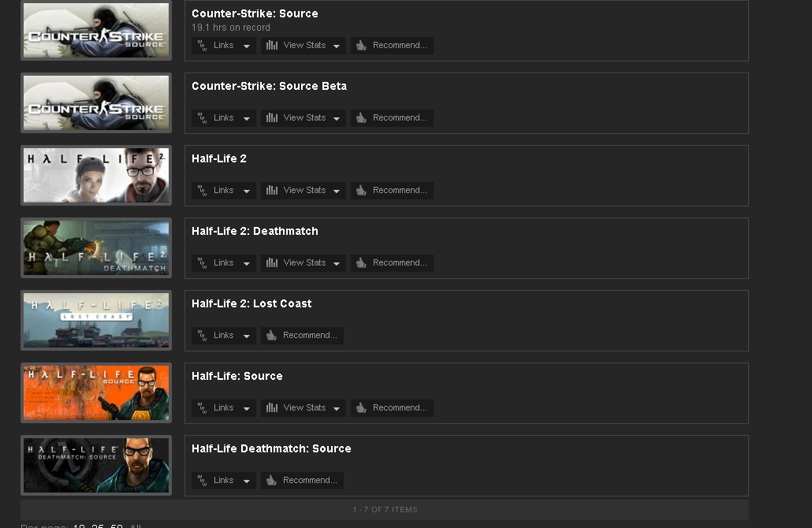812x528 pixels.
Task: Click Recommend button for Half-Life 2: Deathmatch
Action: coord(392,263)
